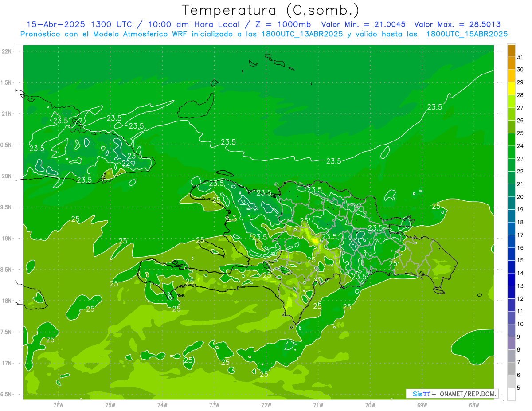The image size is (532, 411).
Task: Click the legend value "14"
Action: [x=520, y=273]
